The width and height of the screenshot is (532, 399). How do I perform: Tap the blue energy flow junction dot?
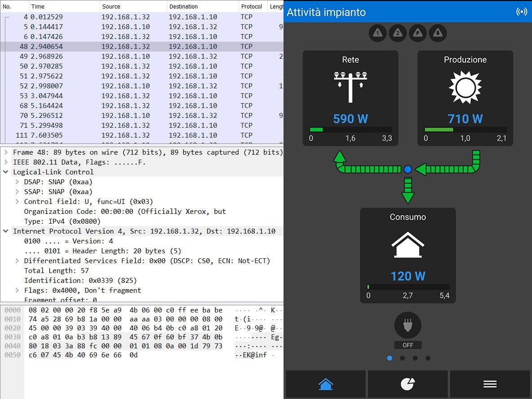click(408, 169)
